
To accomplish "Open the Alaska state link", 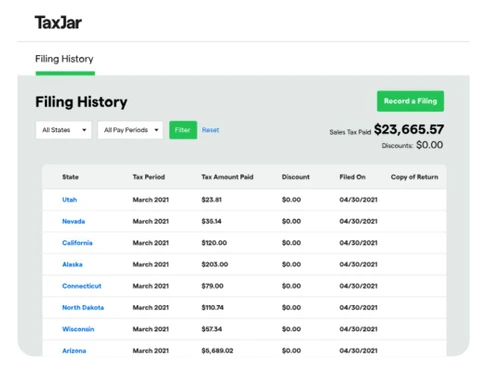I will pyautogui.click(x=72, y=264).
